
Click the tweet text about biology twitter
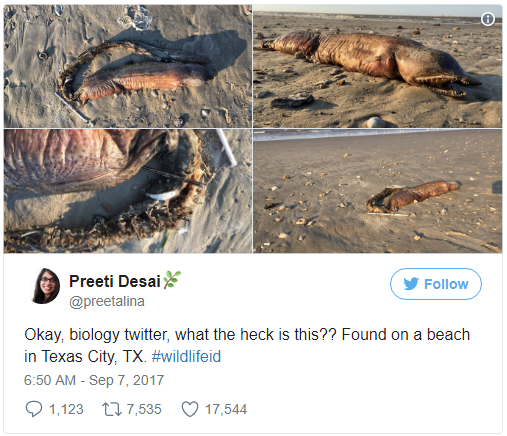[247, 345]
